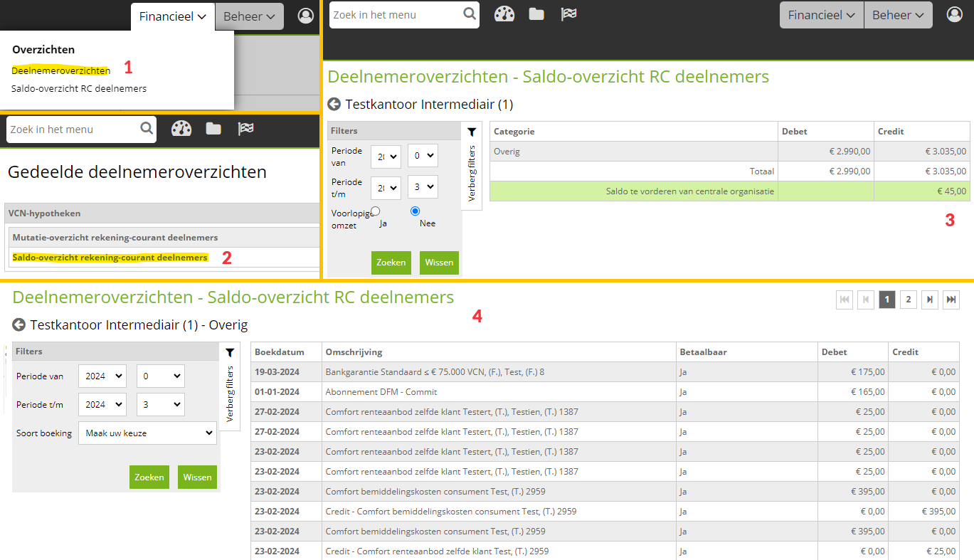The height and width of the screenshot is (560, 974).
Task: Go to page 2 of results
Action: click(908, 300)
